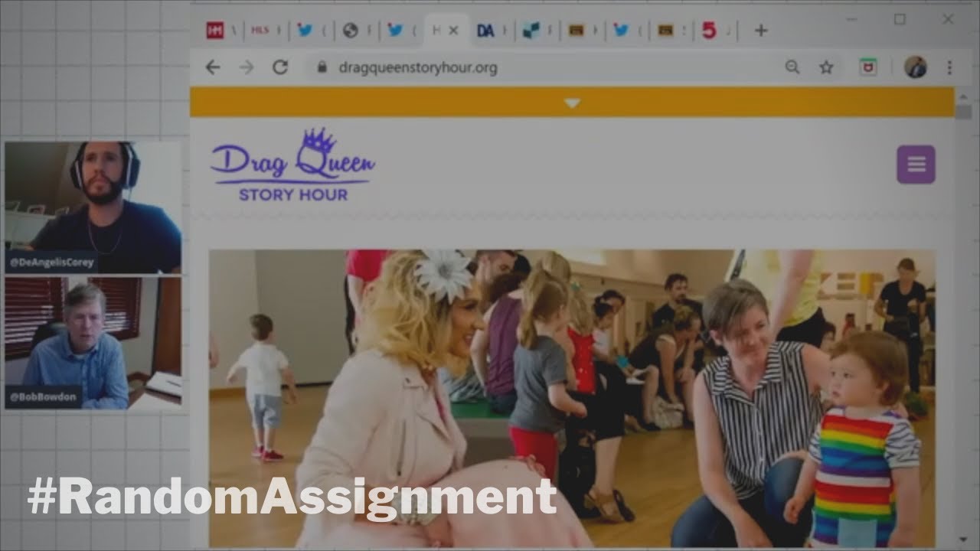Open the Chrome profile avatar
Screen dimensions: 980x551
(x=915, y=67)
